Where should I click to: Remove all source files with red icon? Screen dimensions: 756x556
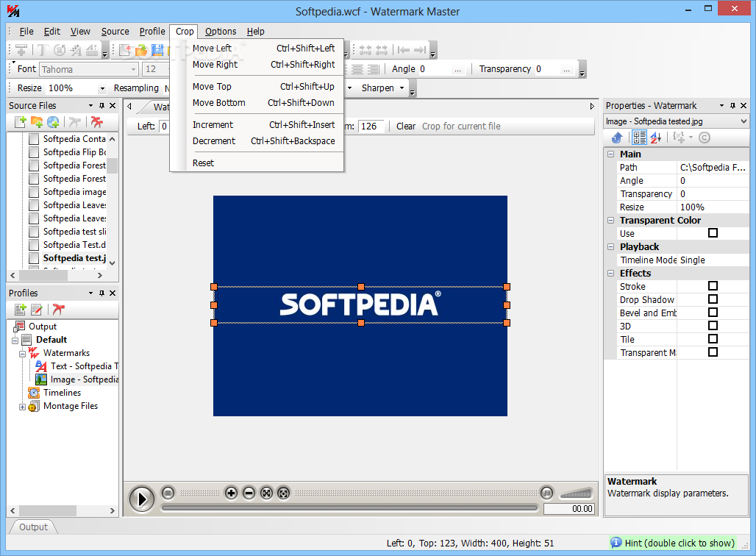pyautogui.click(x=97, y=122)
